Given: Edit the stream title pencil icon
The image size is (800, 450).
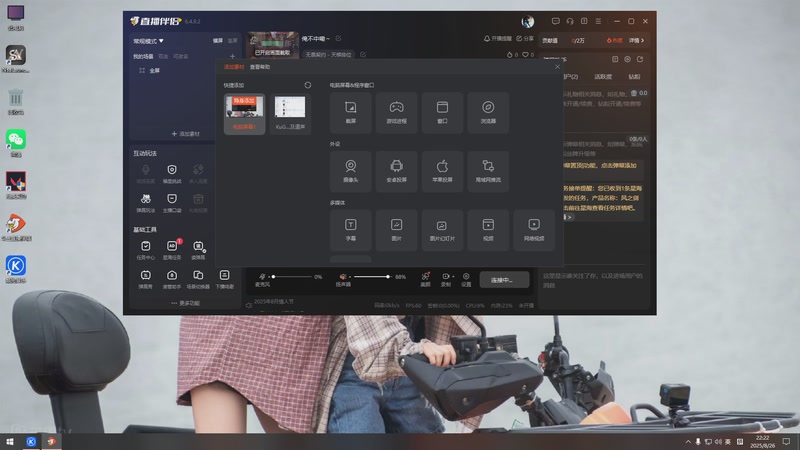Looking at the screenshot, I should click(338, 38).
